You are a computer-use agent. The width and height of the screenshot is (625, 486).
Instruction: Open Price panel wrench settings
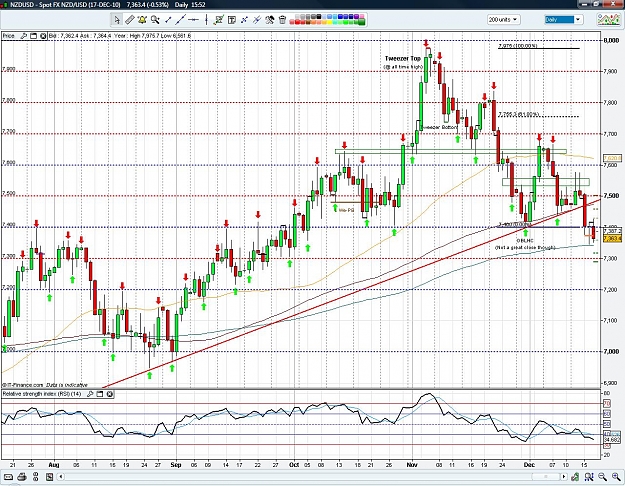pos(24,36)
